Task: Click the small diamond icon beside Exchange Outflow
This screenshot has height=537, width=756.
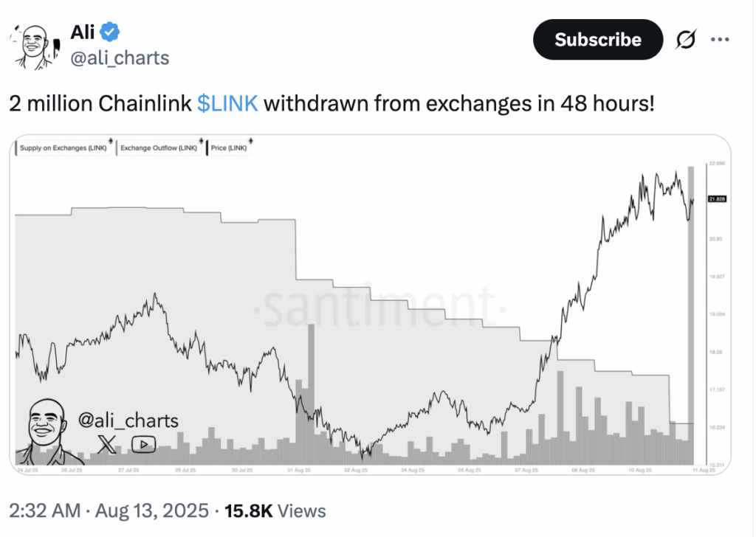Action: tap(201, 141)
